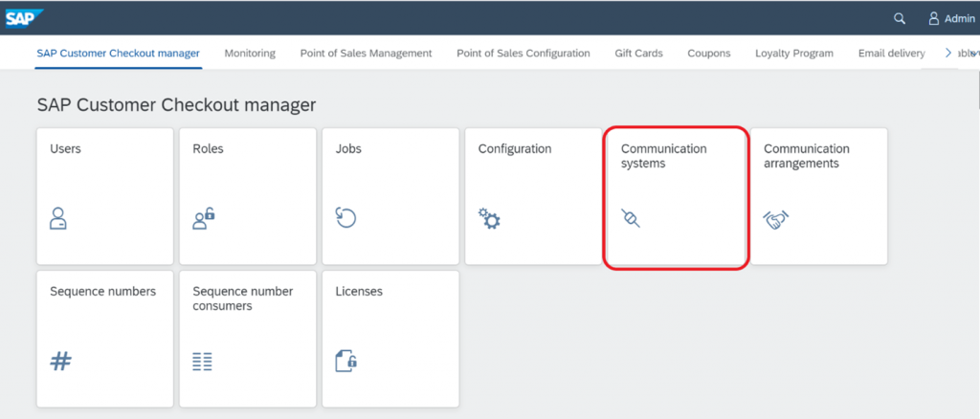Open the Point of Sales Management tab
The width and height of the screenshot is (980, 419).
pos(366,53)
